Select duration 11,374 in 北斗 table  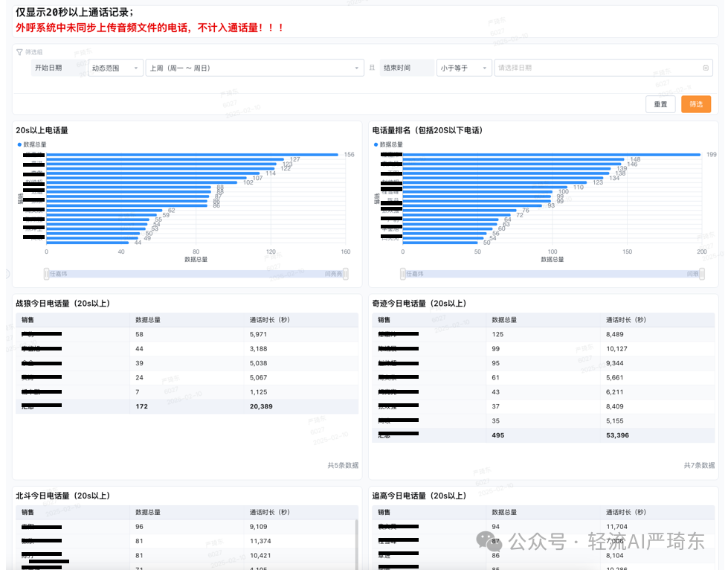click(x=260, y=541)
